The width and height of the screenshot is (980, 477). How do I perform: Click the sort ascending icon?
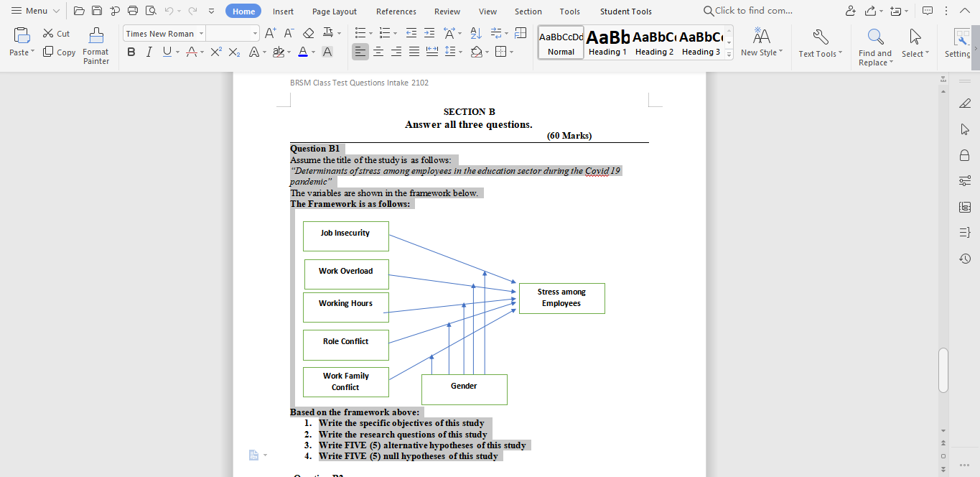(x=475, y=33)
